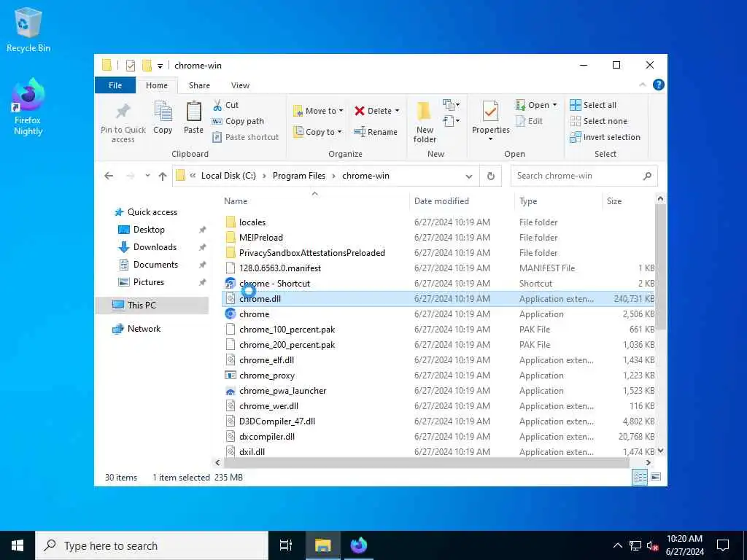Expand the Properties dropdown arrow

click(x=490, y=139)
